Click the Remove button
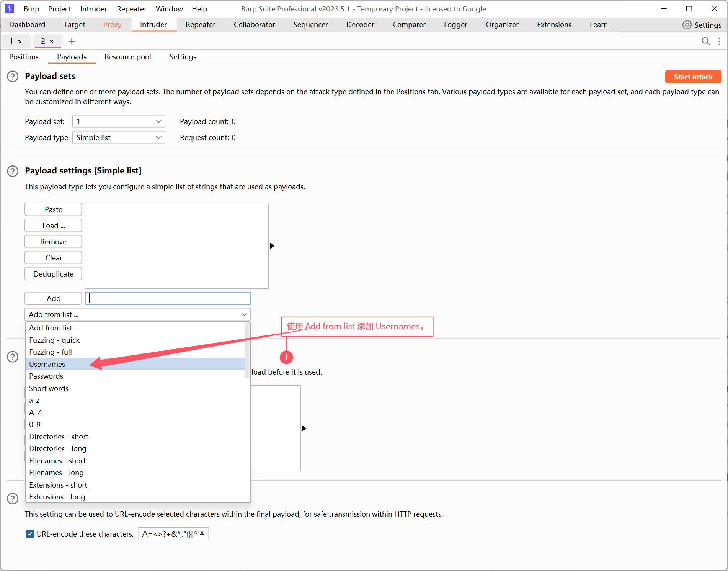Image resolution: width=728 pixels, height=571 pixels. pyautogui.click(x=53, y=242)
